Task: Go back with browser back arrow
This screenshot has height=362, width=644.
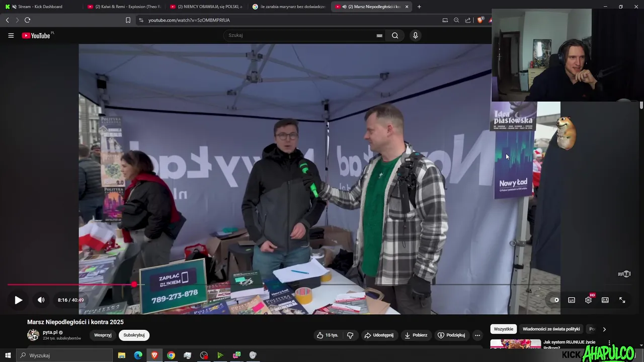Action: pos(8,20)
